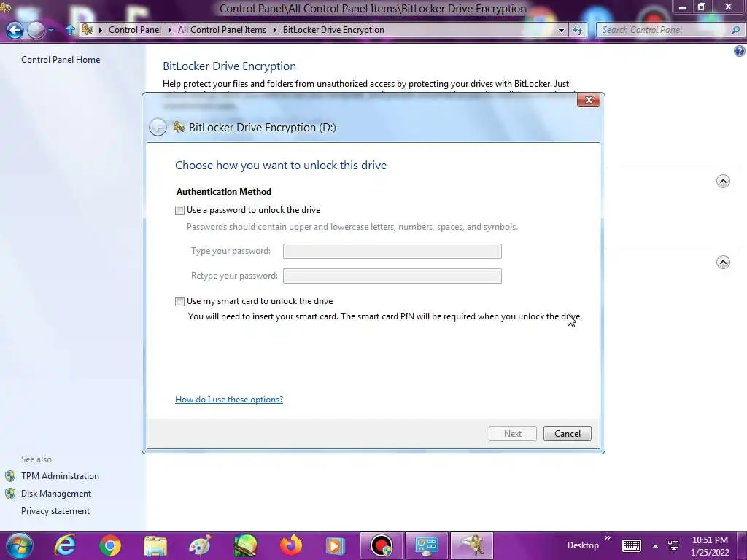Click the explorer Back arrow button

tap(15, 30)
